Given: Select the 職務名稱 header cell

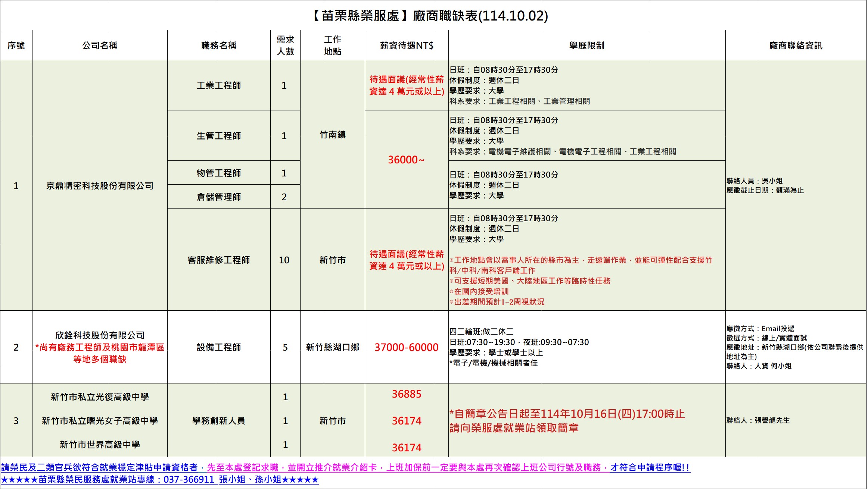Looking at the screenshot, I should (219, 46).
